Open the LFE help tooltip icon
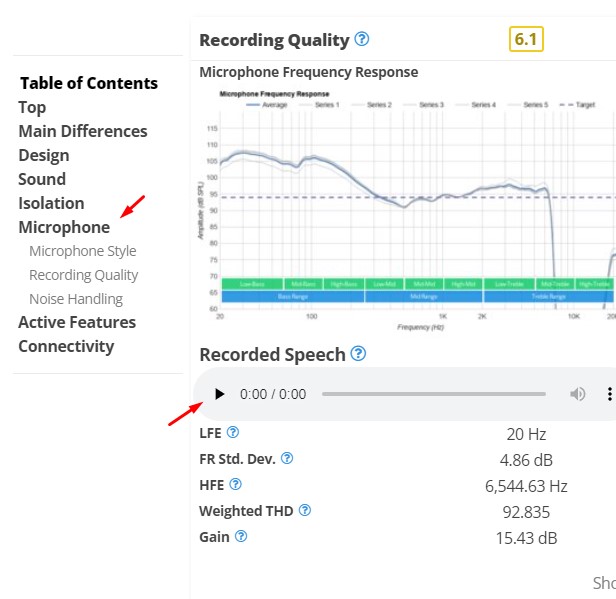Viewport: 616px width, 599px height. 233,433
